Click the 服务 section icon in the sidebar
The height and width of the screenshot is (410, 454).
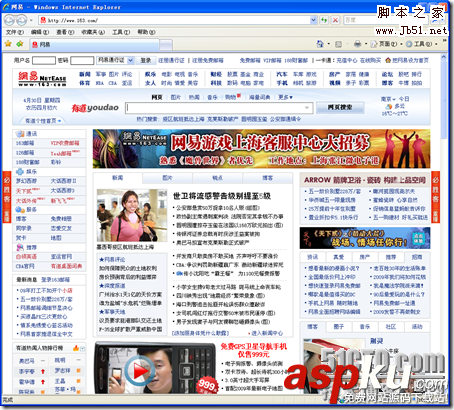click(x=20, y=209)
